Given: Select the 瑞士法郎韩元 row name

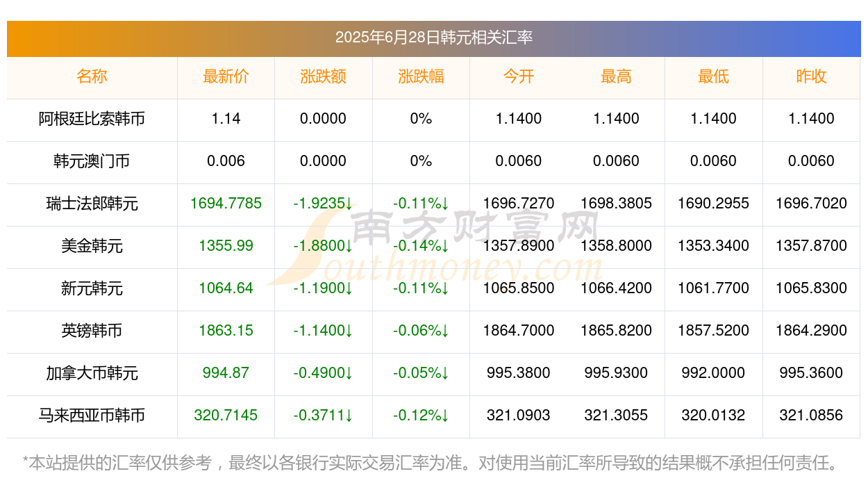Looking at the screenshot, I should pyautogui.click(x=92, y=204).
